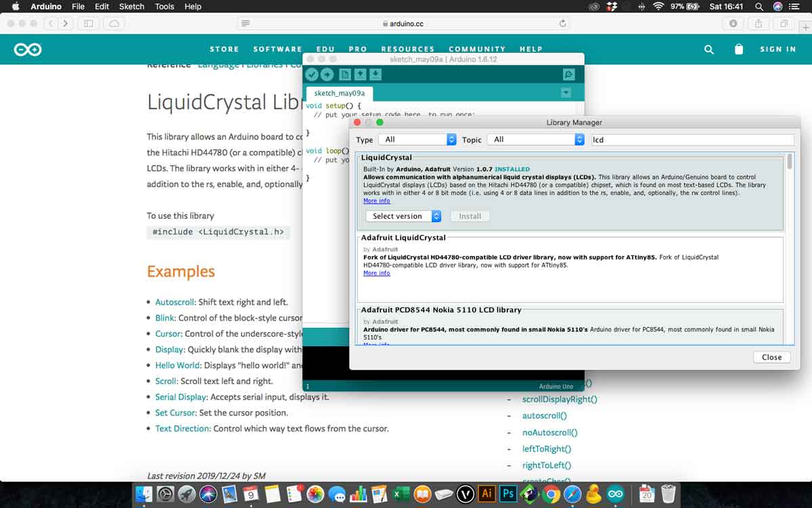Add a new Safari tab with plus button
Viewport: 812px width, 508px height.
coord(805,28)
